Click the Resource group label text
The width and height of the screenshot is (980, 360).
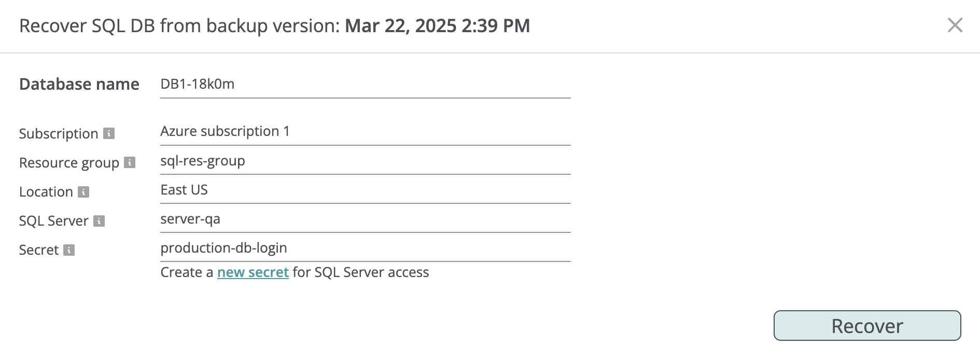pos(69,163)
